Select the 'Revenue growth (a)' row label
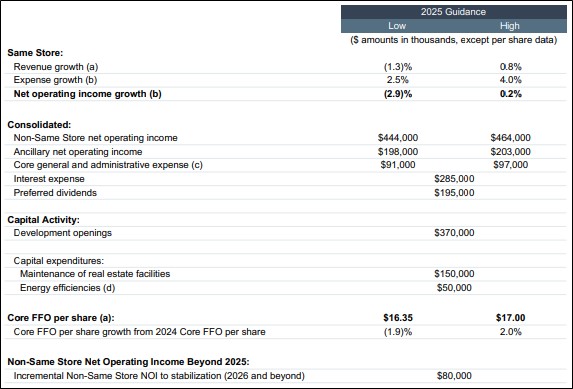573x389 pixels. click(56, 67)
